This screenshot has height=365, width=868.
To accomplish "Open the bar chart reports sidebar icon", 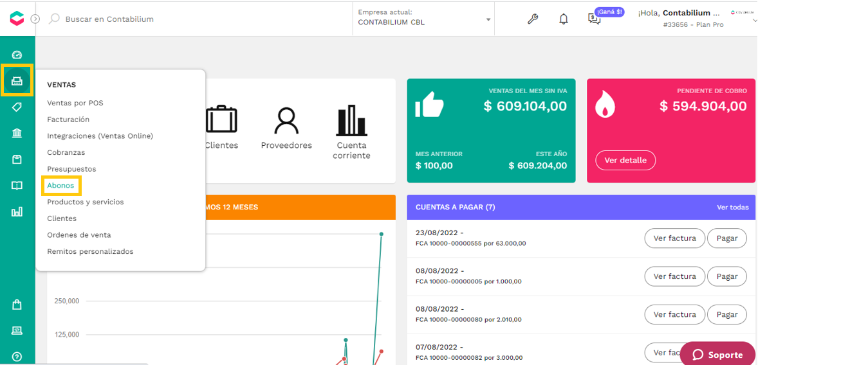I will pyautogui.click(x=17, y=211).
